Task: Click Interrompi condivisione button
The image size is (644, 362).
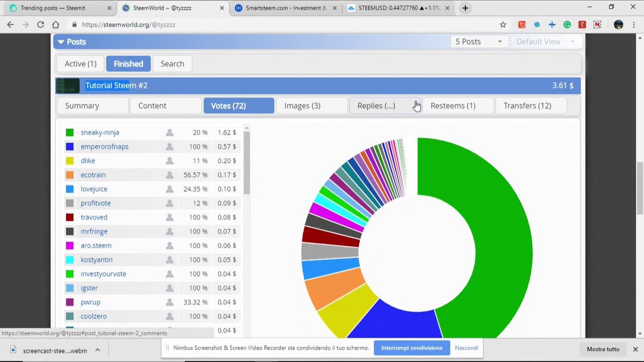Action: pyautogui.click(x=412, y=348)
